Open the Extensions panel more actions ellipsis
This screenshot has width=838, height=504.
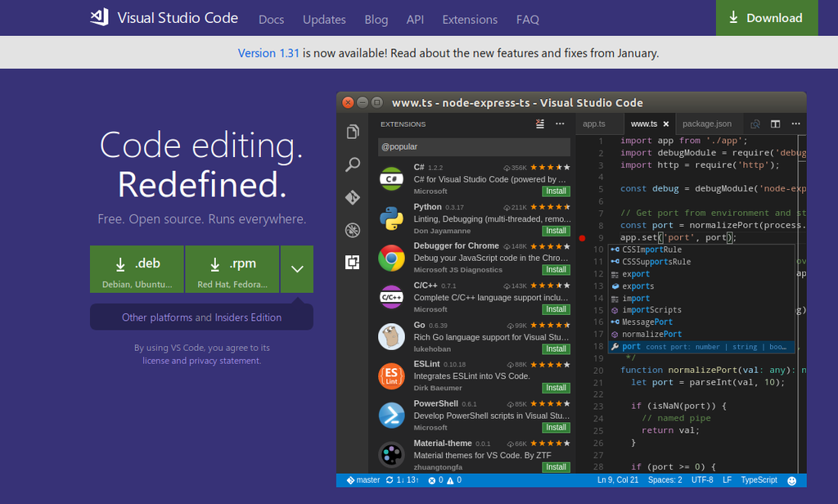[x=560, y=124]
